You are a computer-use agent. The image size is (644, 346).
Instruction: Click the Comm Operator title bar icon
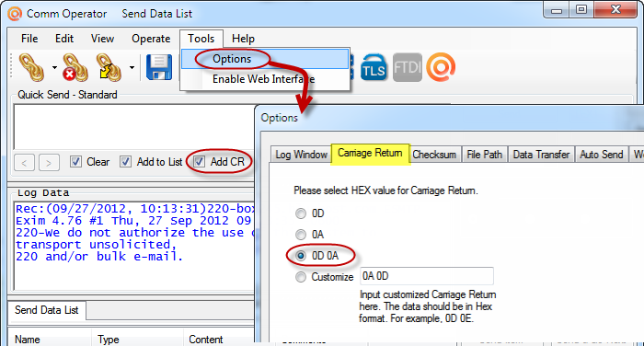[15, 14]
